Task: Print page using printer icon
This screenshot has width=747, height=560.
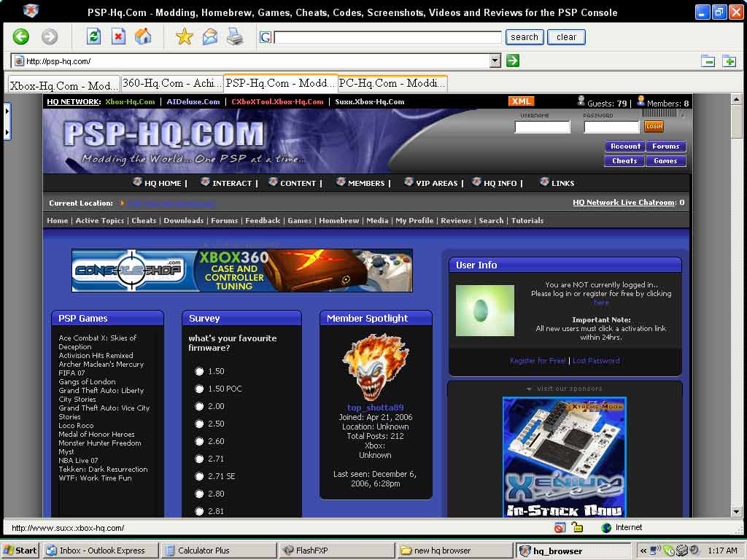Action: tap(234, 36)
